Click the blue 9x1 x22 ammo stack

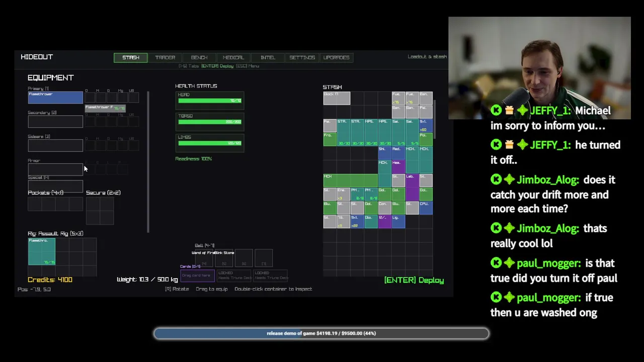[357, 221]
